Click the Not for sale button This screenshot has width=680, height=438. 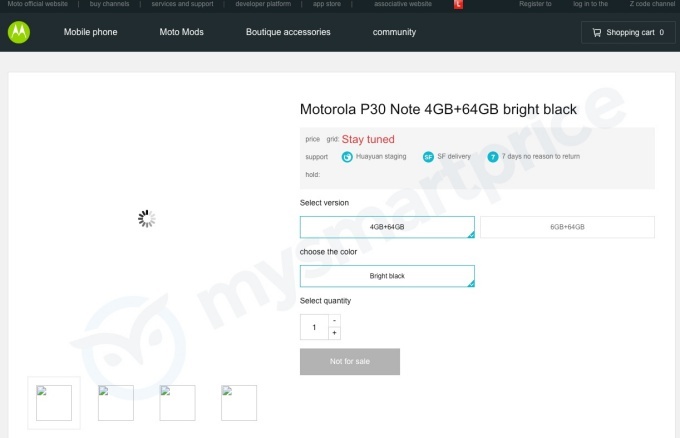coord(350,361)
